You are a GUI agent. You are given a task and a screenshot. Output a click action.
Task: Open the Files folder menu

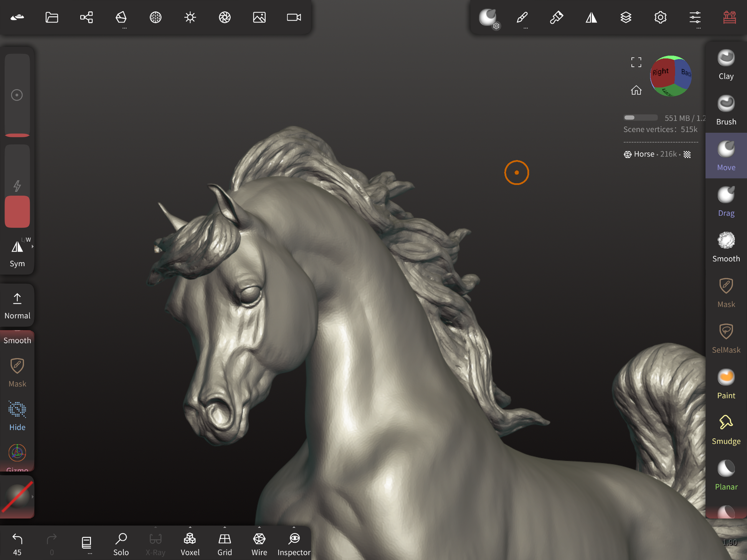click(x=52, y=17)
